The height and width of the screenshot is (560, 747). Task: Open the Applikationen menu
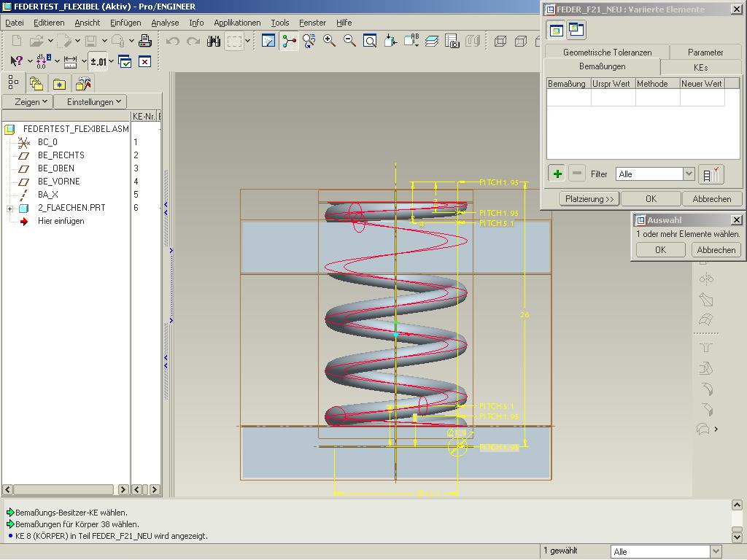click(x=236, y=23)
